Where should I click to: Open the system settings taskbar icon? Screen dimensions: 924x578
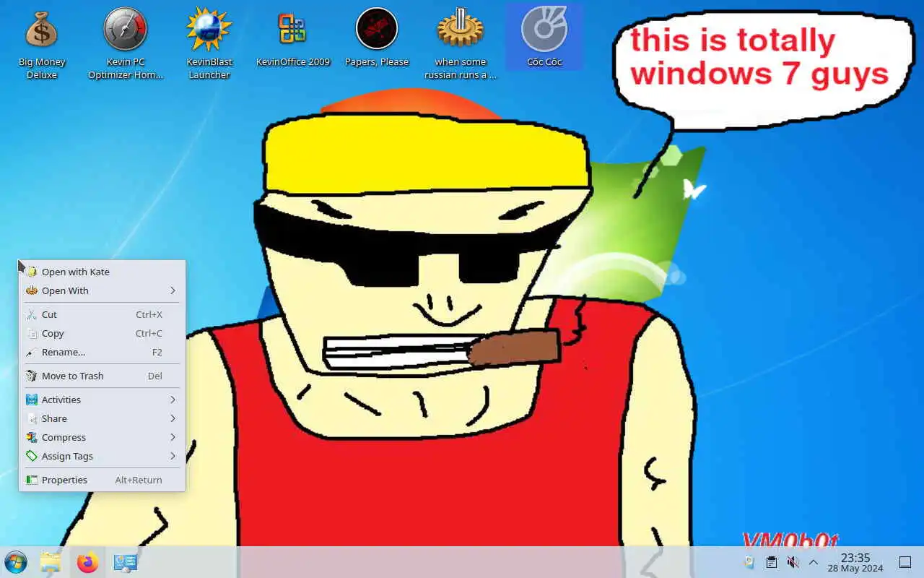(x=125, y=562)
